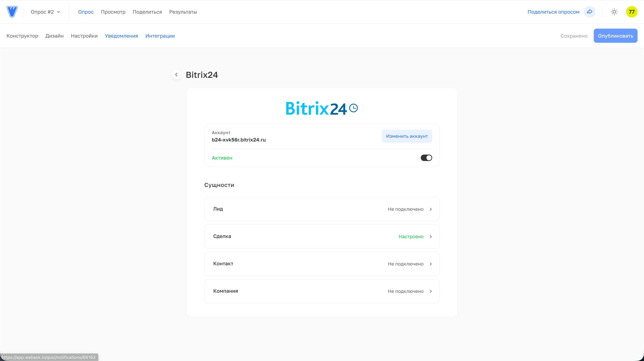644x361 pixels.
Task: Select the Просмотр menu item
Action: click(113, 12)
